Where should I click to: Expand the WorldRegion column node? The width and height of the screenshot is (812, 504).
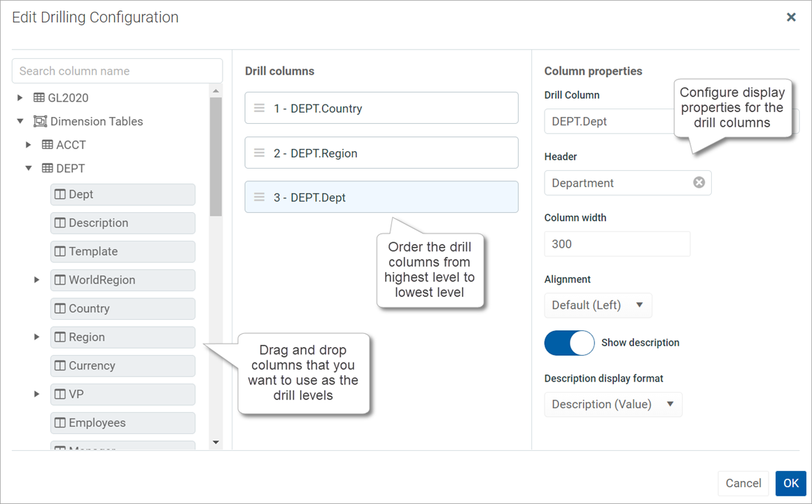[x=36, y=280]
